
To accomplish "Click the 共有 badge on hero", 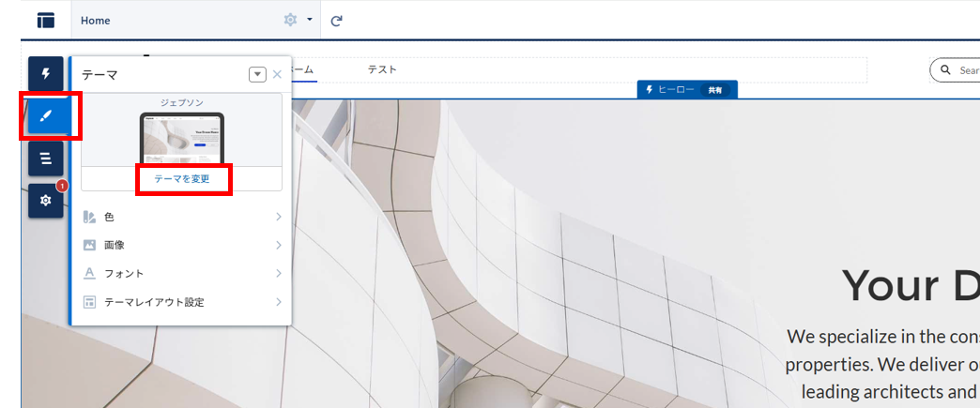I will click(x=715, y=90).
